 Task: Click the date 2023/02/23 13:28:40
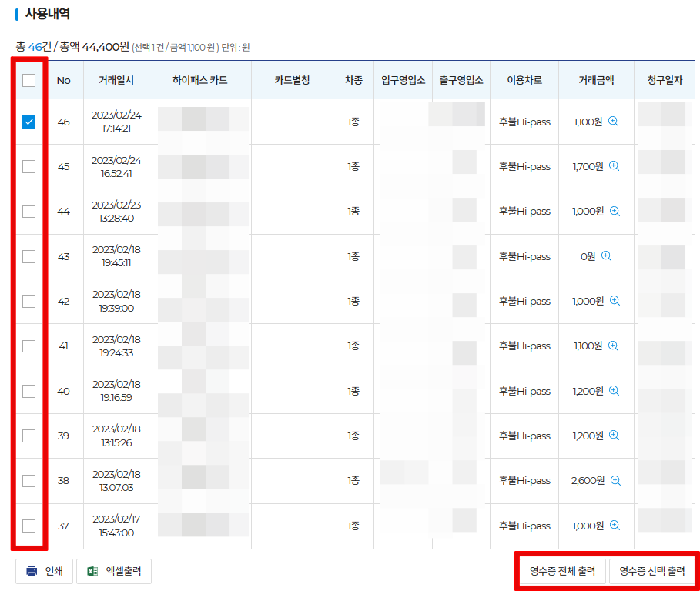tap(116, 212)
